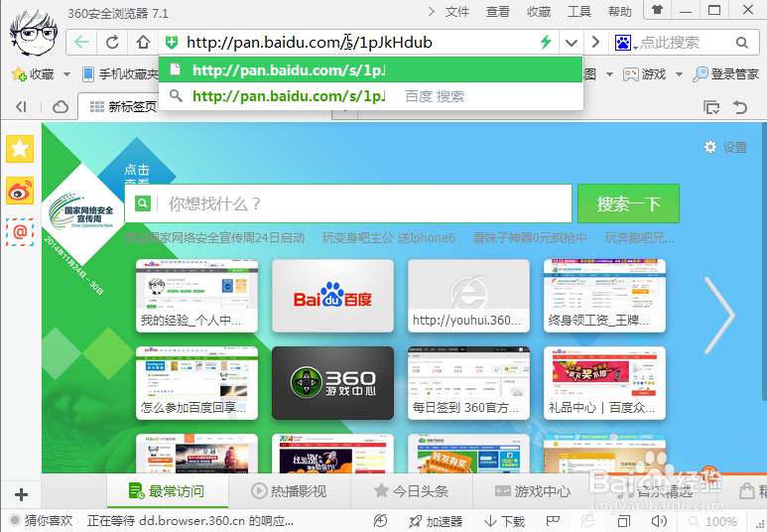Open link 玩变身吧主公 送Iphone6
This screenshot has width=767, height=532.
pos(388,238)
